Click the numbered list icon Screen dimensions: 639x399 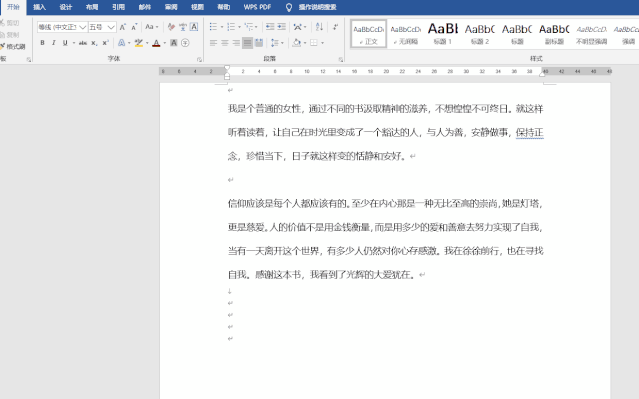(231, 27)
